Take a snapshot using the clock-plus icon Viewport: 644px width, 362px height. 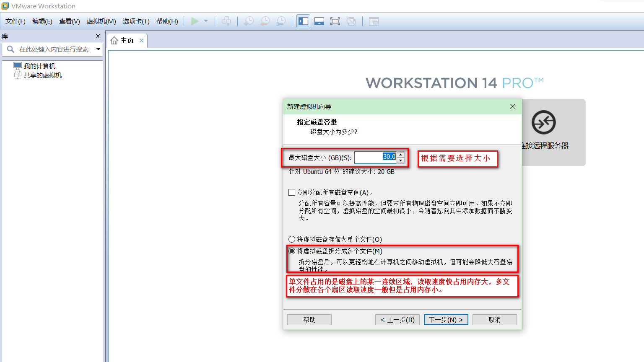pyautogui.click(x=249, y=21)
